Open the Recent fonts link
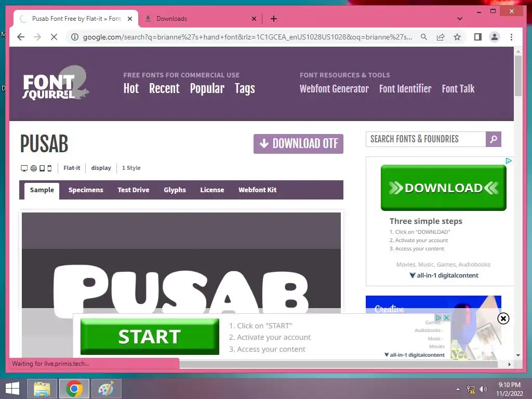This screenshot has width=532, height=399. tap(164, 88)
